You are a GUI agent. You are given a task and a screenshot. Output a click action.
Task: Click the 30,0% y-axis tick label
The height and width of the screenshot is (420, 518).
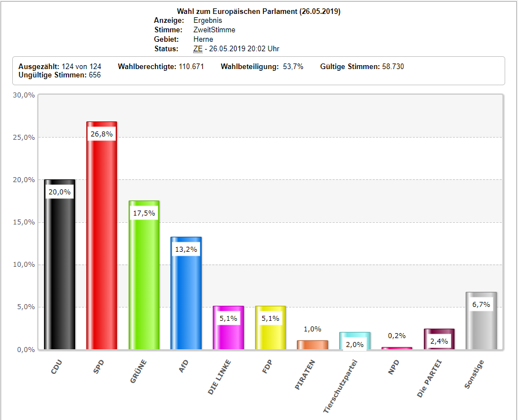point(24,95)
